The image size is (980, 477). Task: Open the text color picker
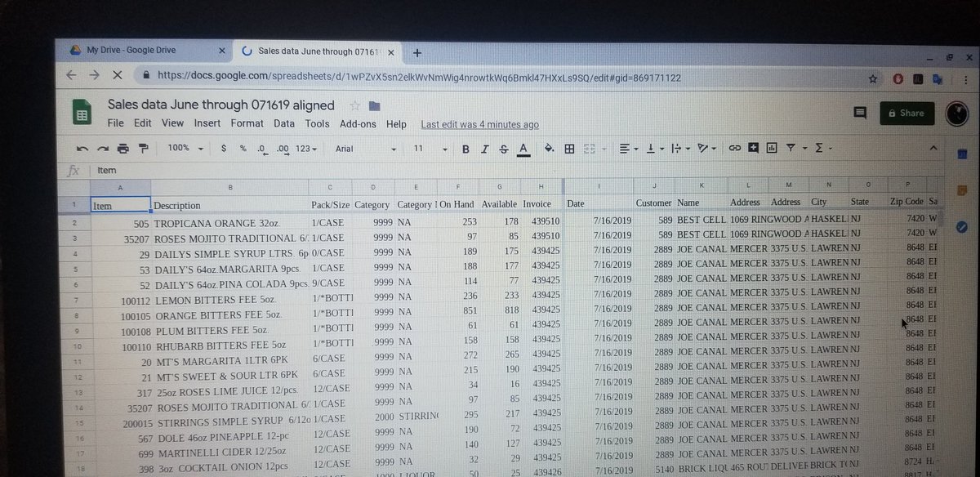click(523, 149)
